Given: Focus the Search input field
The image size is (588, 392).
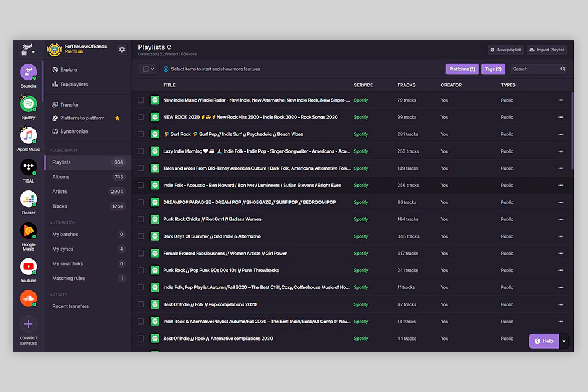Looking at the screenshot, I should [535, 69].
